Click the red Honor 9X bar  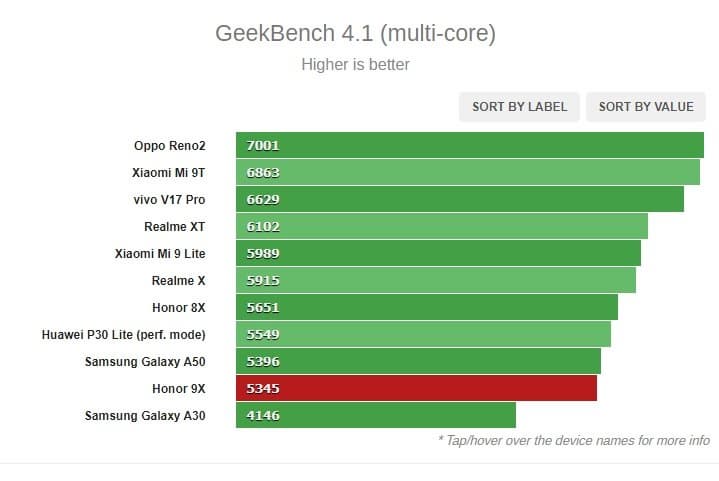[x=416, y=388]
